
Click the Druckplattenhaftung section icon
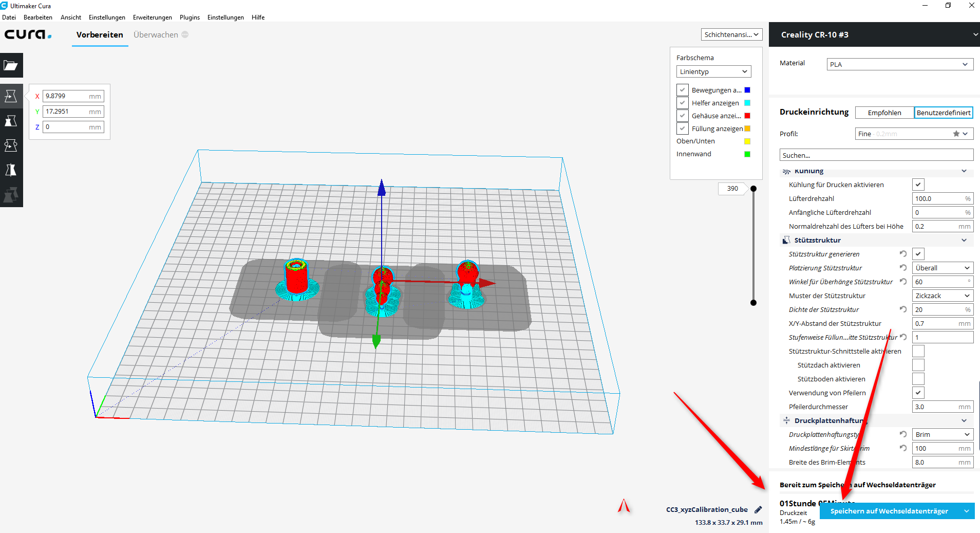click(x=786, y=420)
